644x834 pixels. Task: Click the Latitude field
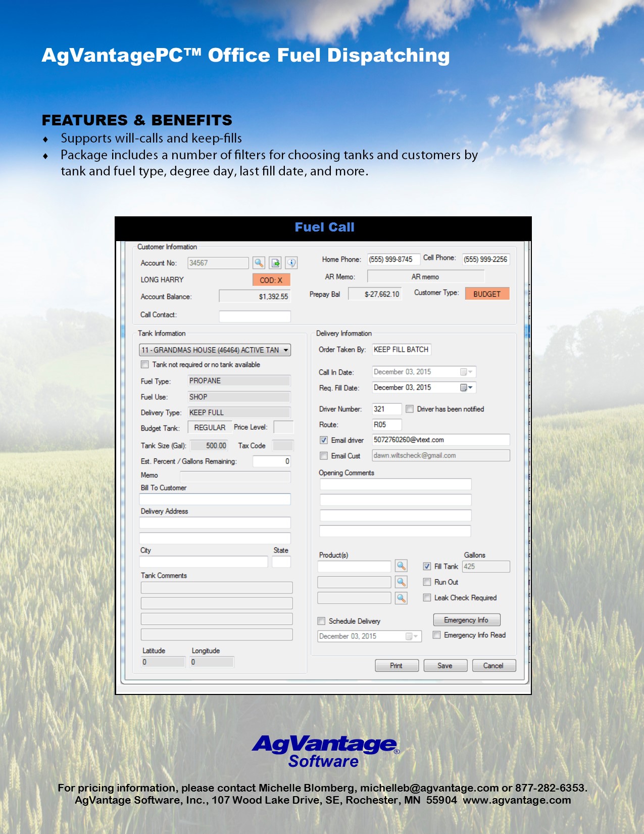(163, 662)
